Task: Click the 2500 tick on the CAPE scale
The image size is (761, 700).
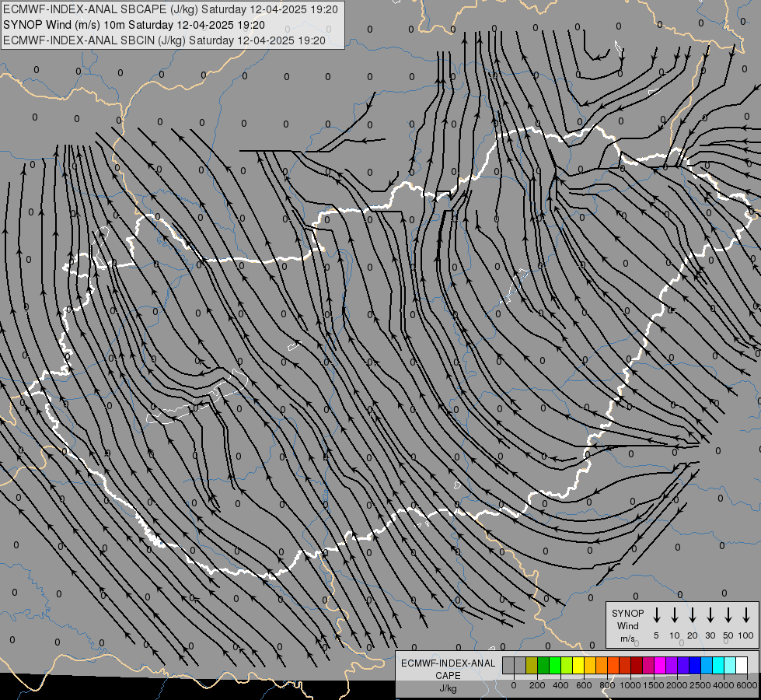Action: point(700,685)
